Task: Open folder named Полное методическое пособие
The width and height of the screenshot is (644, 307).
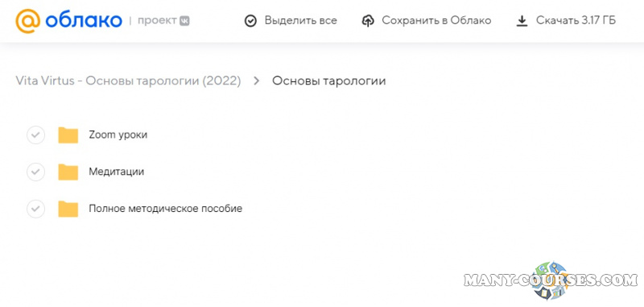Action: pyautogui.click(x=166, y=209)
